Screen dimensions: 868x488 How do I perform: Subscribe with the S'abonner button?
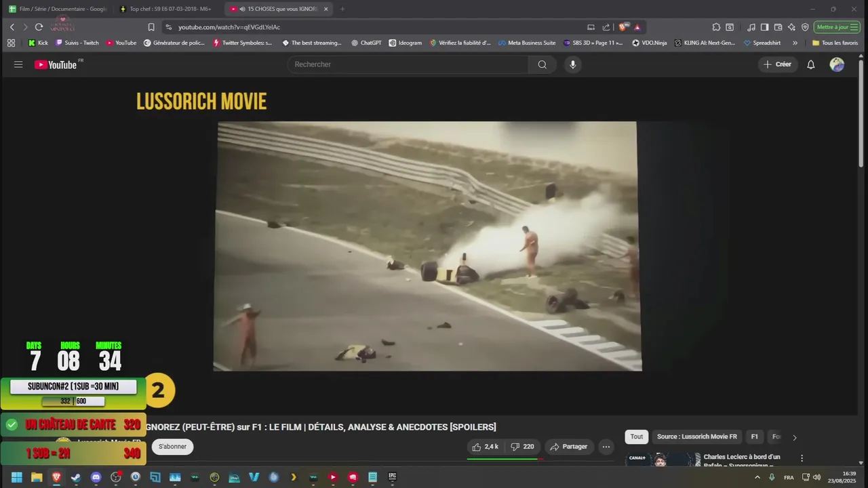point(172,447)
